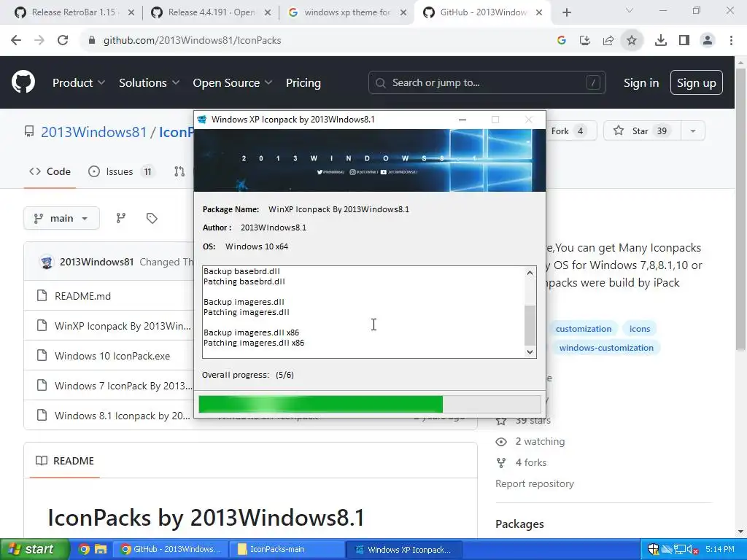
Task: Click the install app icon in address bar
Action: [585, 41]
